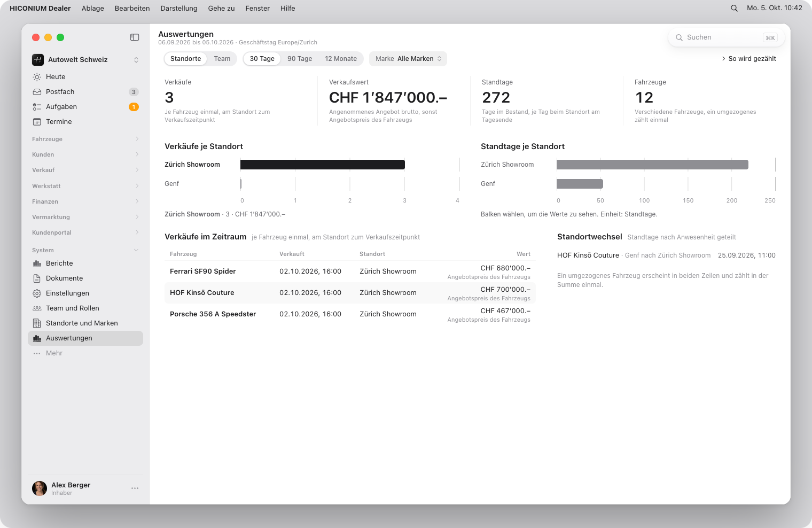Click the Mehr ellipsis icon
Viewport: 812px width, 528px height.
(37, 353)
